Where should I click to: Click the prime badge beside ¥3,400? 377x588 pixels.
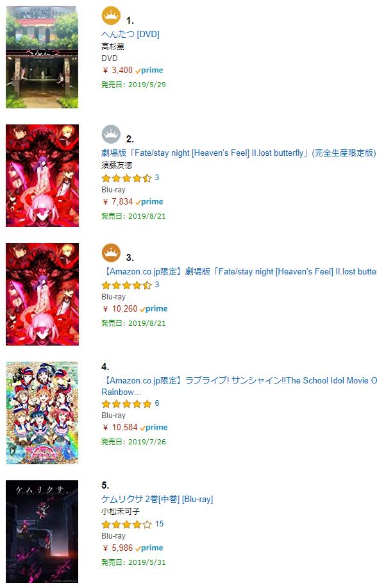coord(149,70)
